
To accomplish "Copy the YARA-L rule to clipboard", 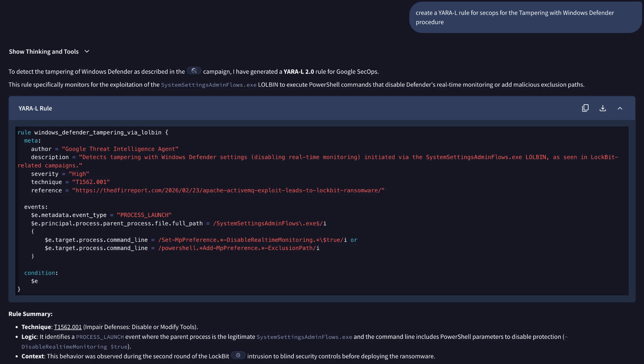I will point(585,108).
